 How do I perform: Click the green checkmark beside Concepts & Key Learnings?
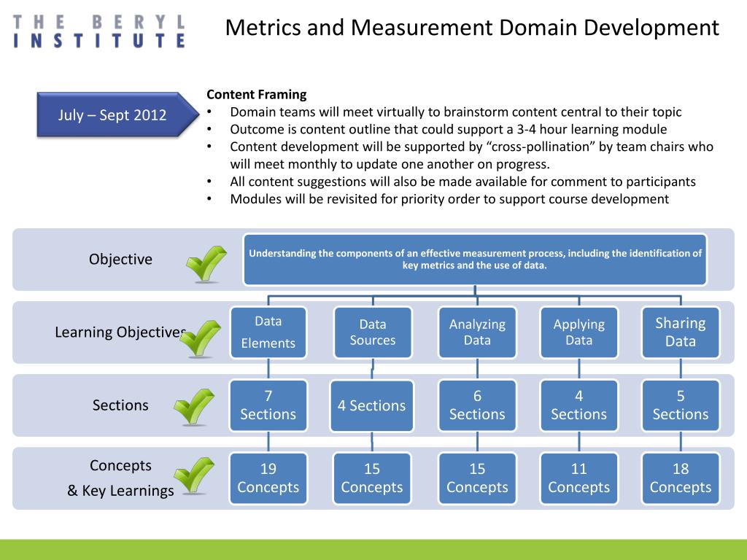[x=194, y=475]
